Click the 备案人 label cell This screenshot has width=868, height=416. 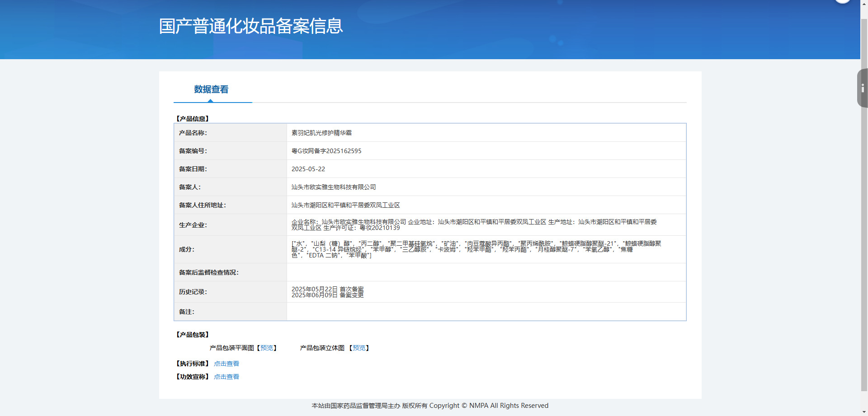[x=231, y=187]
